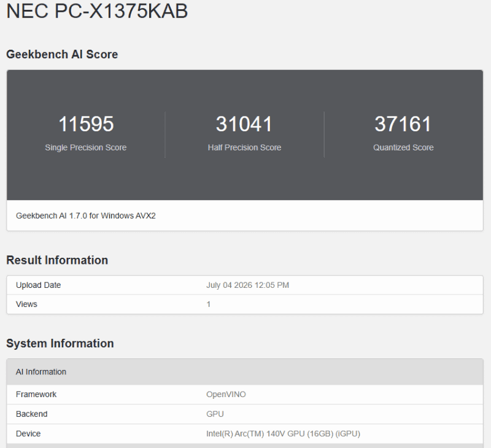Click the Device row label
The image size is (491, 448).
point(28,434)
